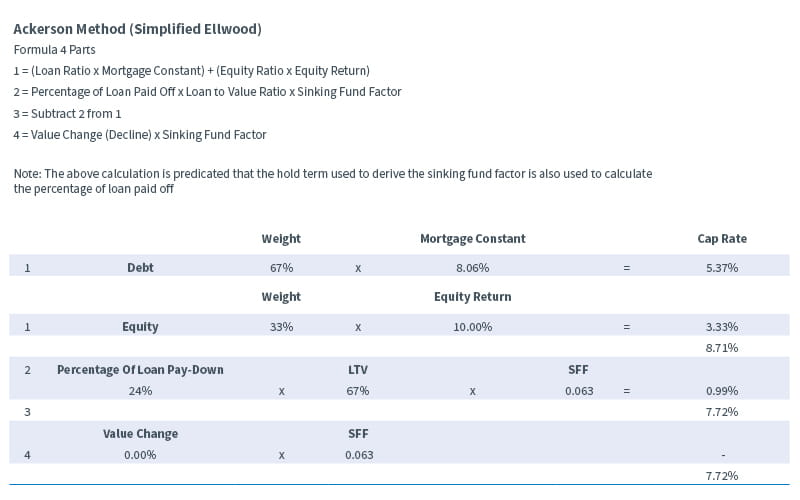This screenshot has height=500, width=800.
Task: Click the Ackerson Method title heading
Action: point(137,29)
